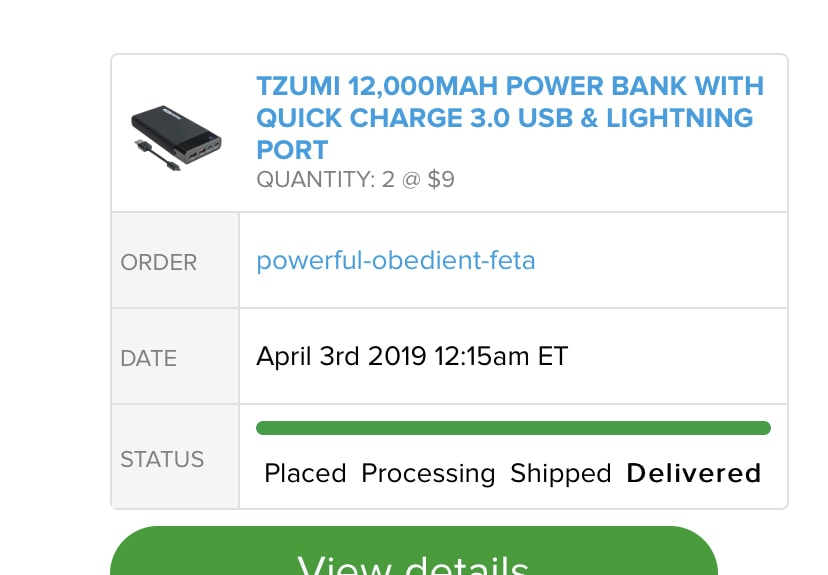828x575 pixels.
Task: Click the green order status progress bar
Action: [513, 428]
